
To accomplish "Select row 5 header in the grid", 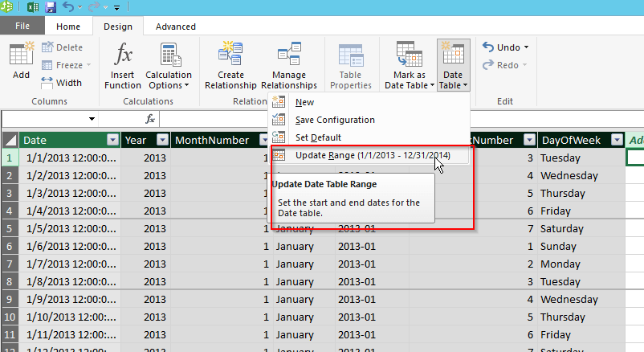I will (x=9, y=228).
